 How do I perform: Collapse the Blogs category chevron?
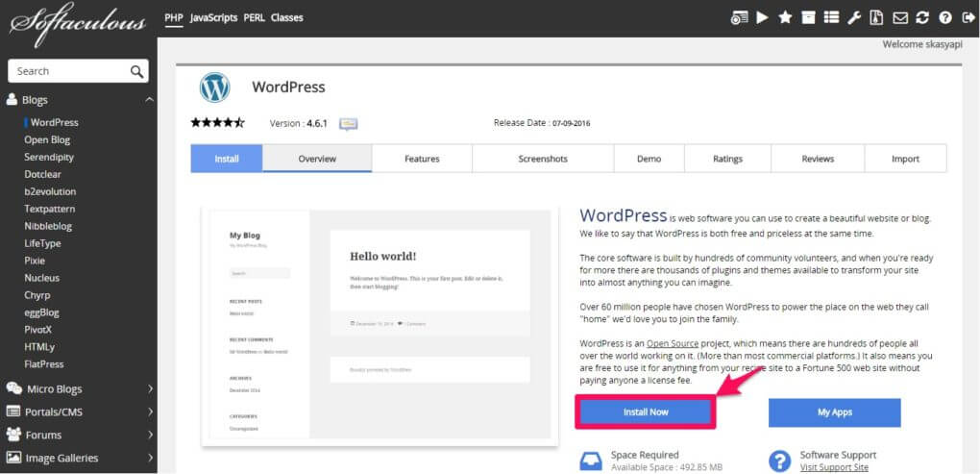(149, 99)
